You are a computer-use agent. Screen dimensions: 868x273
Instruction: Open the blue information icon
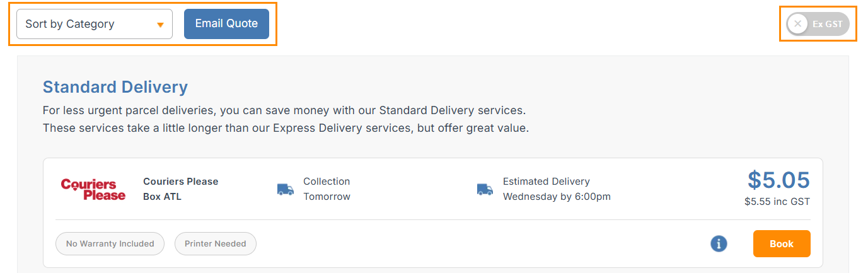pyautogui.click(x=719, y=244)
